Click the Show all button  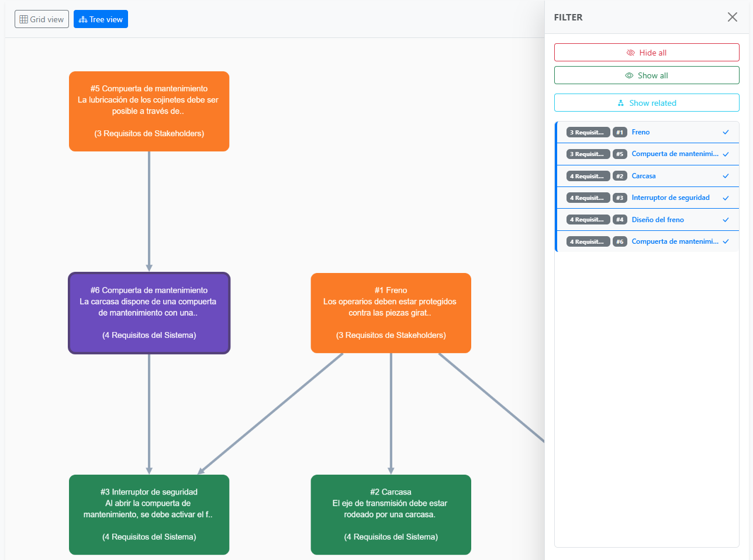click(x=647, y=75)
